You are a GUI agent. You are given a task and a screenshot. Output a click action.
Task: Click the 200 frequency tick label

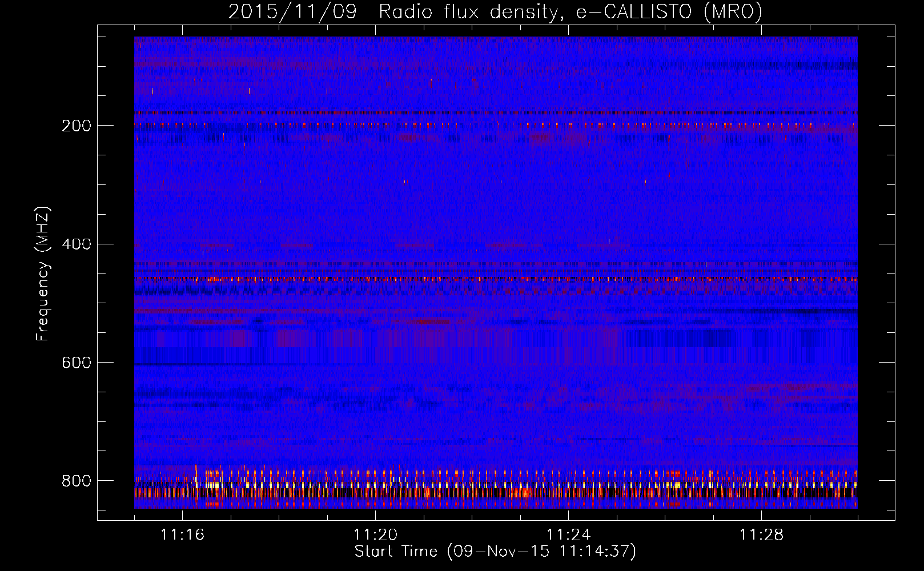pos(77,126)
